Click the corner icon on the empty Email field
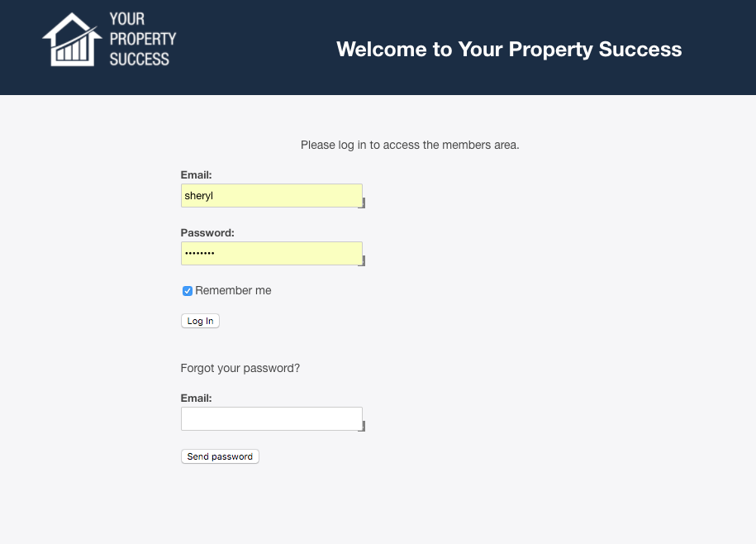Viewport: 756px width, 544px height. pos(362,427)
